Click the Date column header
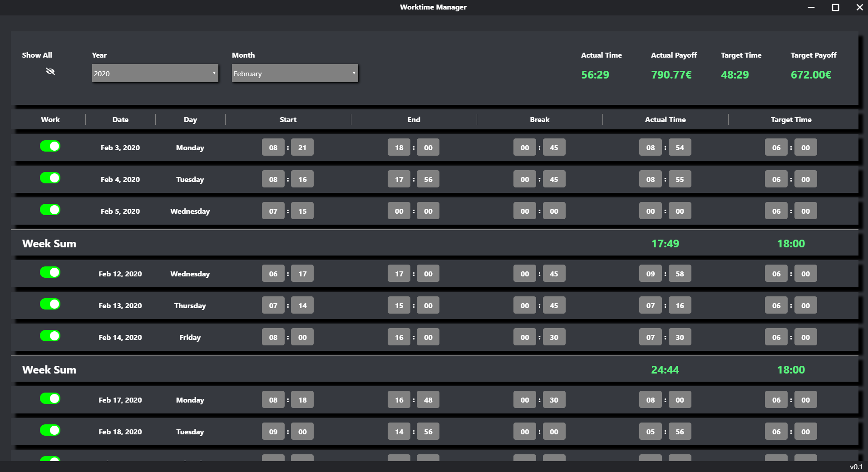This screenshot has height=472, width=868. (120, 120)
